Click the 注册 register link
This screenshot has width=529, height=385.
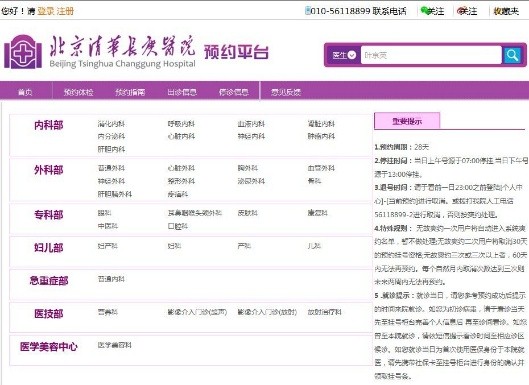pyautogui.click(x=65, y=11)
